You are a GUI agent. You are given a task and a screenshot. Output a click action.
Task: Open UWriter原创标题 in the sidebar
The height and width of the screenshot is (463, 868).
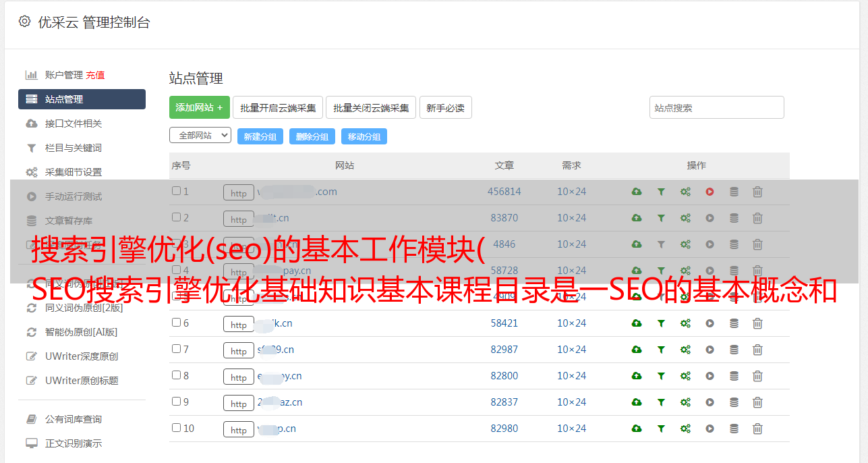(x=82, y=381)
